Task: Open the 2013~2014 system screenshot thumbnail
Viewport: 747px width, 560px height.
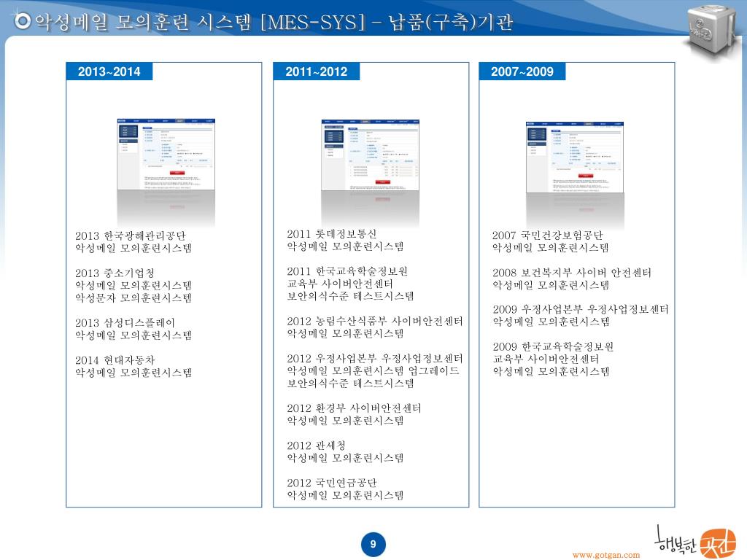Action: tap(166, 155)
